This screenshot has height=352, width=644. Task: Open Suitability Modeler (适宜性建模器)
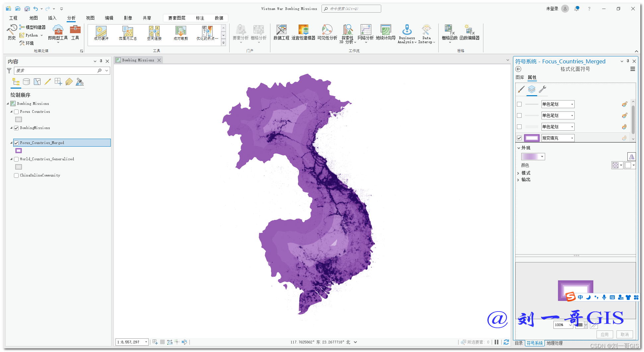coord(303,33)
